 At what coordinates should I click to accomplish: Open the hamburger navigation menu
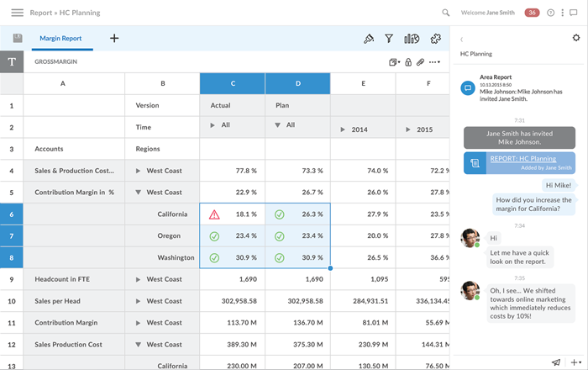[x=17, y=13]
